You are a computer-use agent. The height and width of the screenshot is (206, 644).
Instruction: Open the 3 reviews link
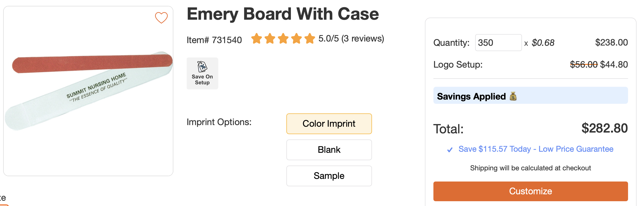(363, 39)
